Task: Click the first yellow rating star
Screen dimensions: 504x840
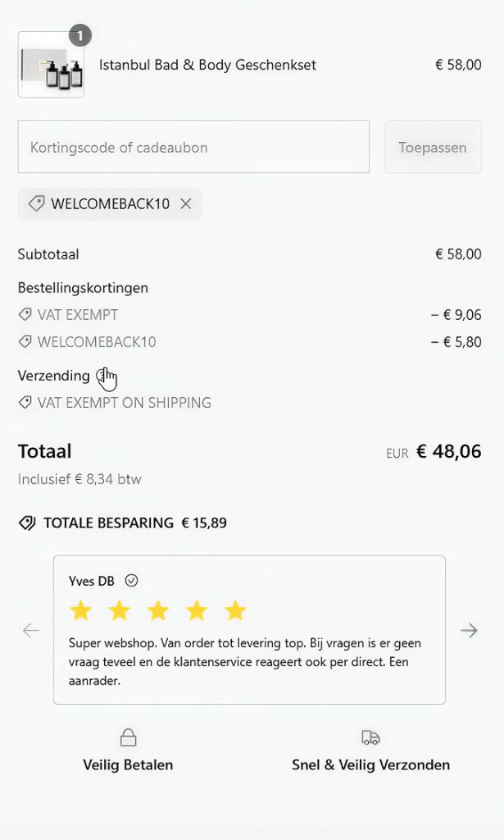Action: point(80,610)
